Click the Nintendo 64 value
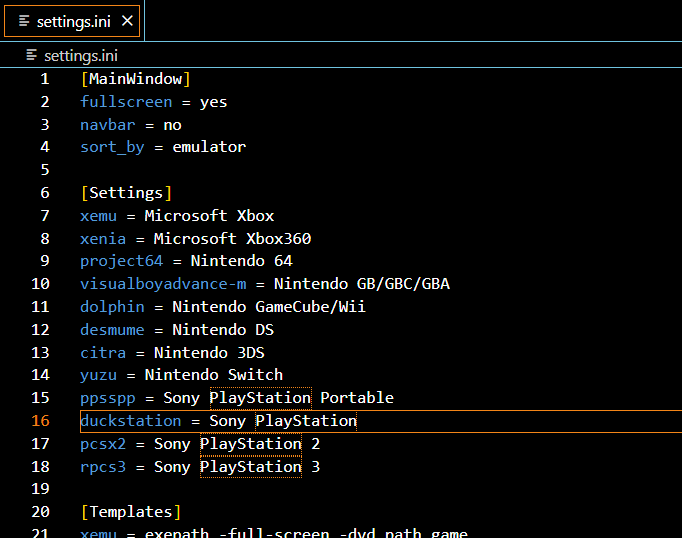This screenshot has height=538, width=682. click(241, 261)
